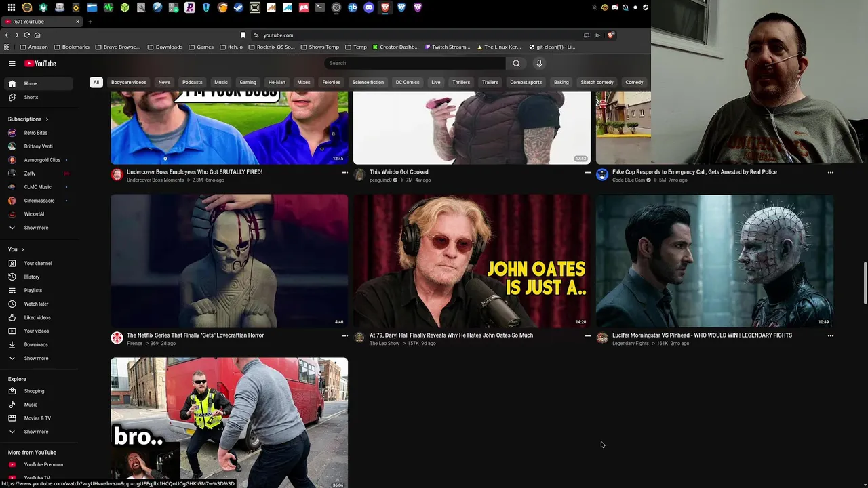Click the Brave Shields icon in address bar
This screenshot has width=868, height=488.
click(x=610, y=35)
